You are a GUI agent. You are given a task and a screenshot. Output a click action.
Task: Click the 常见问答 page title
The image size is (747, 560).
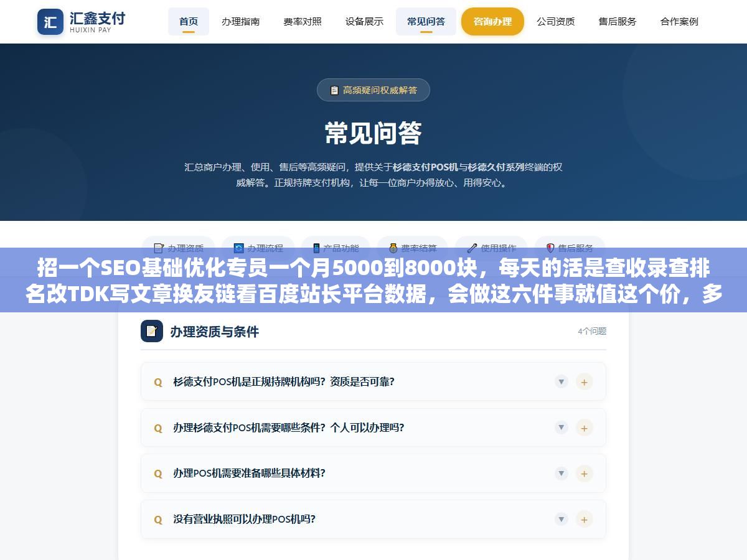374,133
